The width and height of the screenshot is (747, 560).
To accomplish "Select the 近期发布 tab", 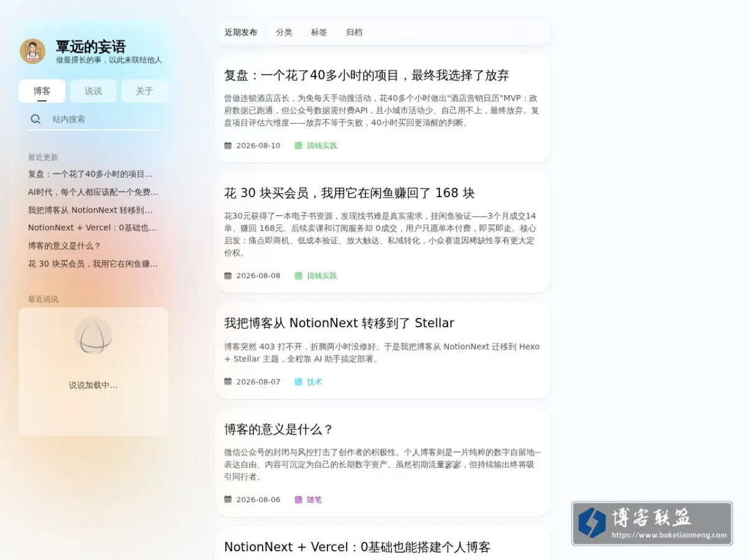I will (x=241, y=32).
